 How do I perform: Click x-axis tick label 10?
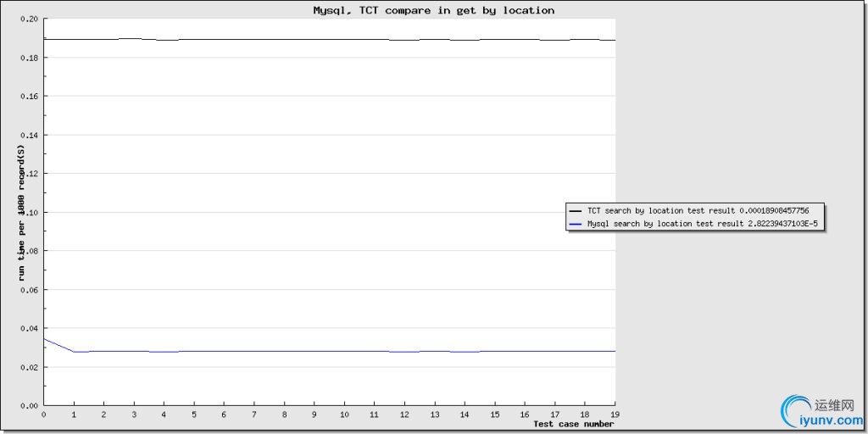[x=344, y=414]
